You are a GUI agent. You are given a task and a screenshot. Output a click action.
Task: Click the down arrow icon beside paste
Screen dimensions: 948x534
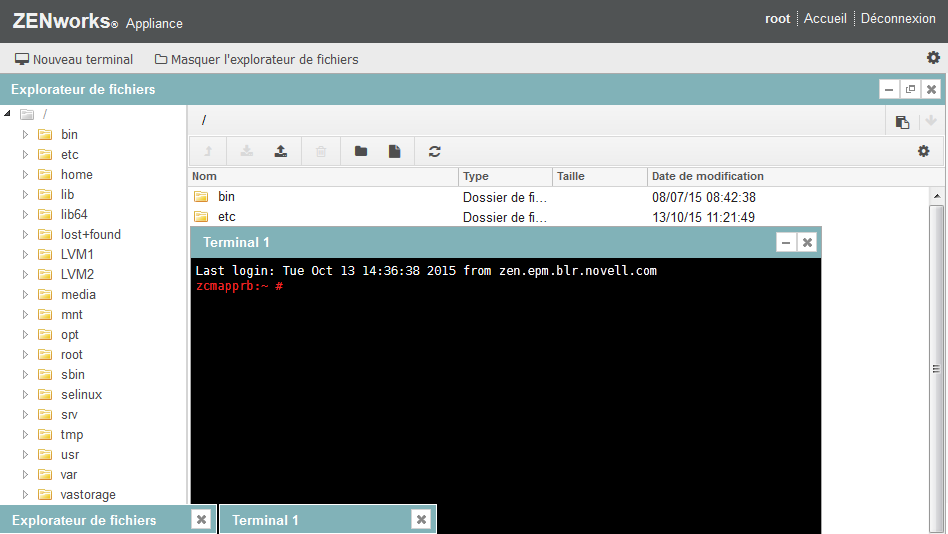(931, 121)
